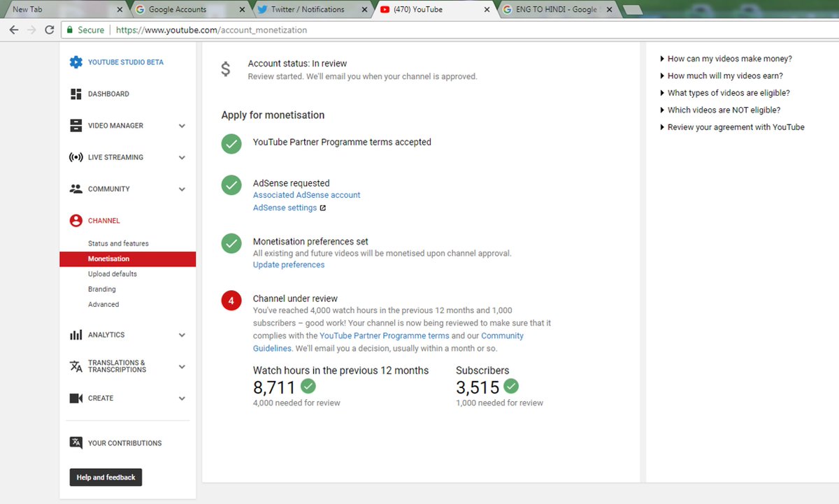Click the Help and feedback button
The width and height of the screenshot is (839, 504).
point(106,477)
